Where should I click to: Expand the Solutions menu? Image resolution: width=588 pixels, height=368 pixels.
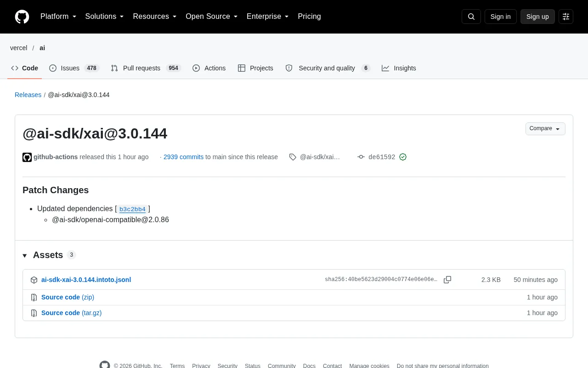105,17
